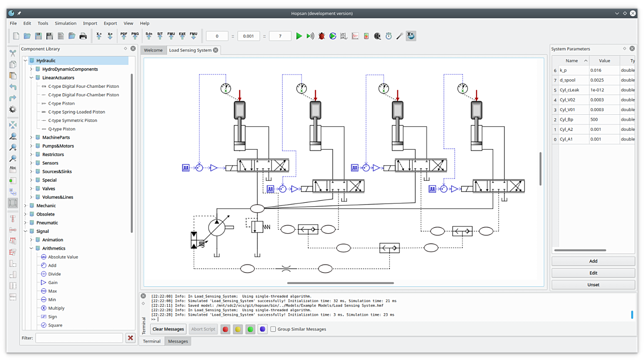Image resolution: width=644 pixels, height=362 pixels.
Task: Click the component library Filter text field
Action: pos(79,338)
